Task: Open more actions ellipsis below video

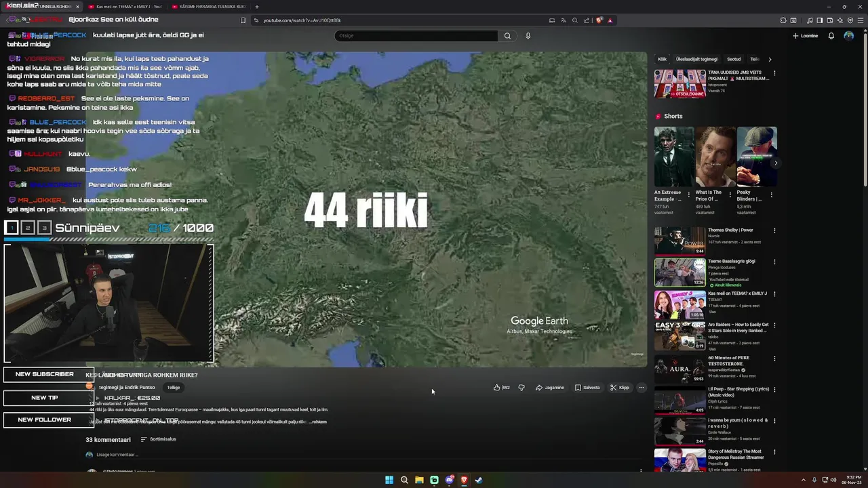Action: click(642, 388)
